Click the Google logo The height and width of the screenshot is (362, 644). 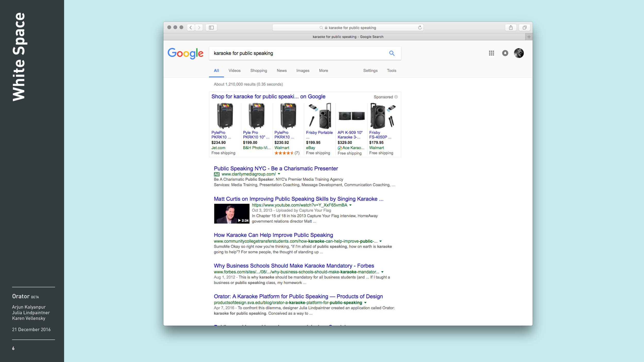(x=185, y=54)
